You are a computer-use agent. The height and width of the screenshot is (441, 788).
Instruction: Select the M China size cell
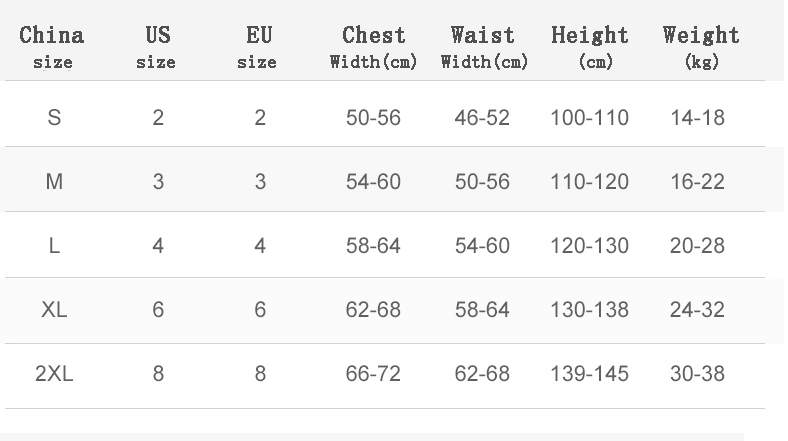55,182
